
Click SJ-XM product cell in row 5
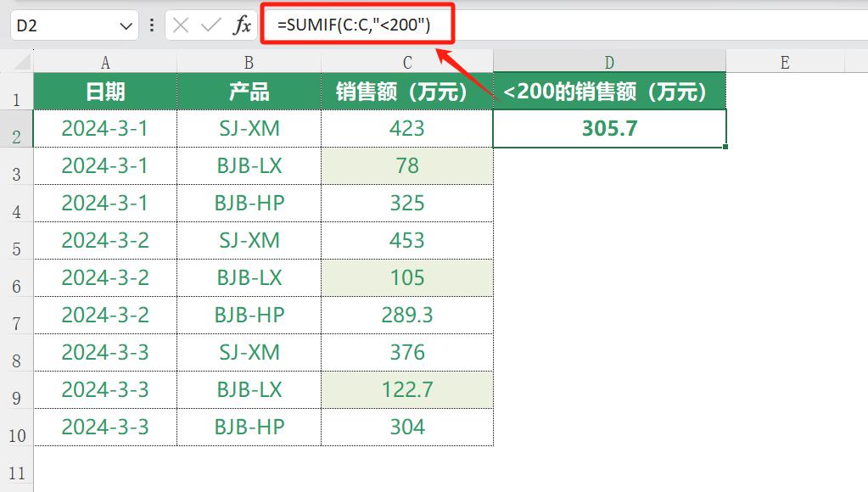coord(249,241)
